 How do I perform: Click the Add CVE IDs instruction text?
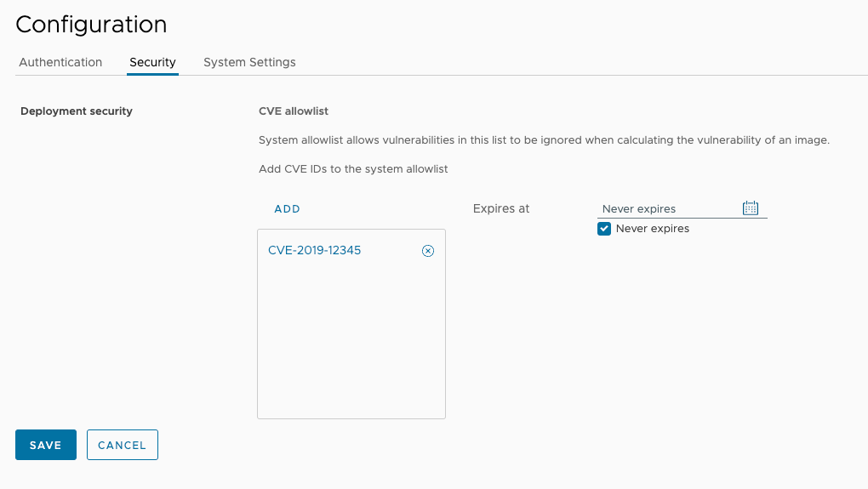(x=353, y=169)
